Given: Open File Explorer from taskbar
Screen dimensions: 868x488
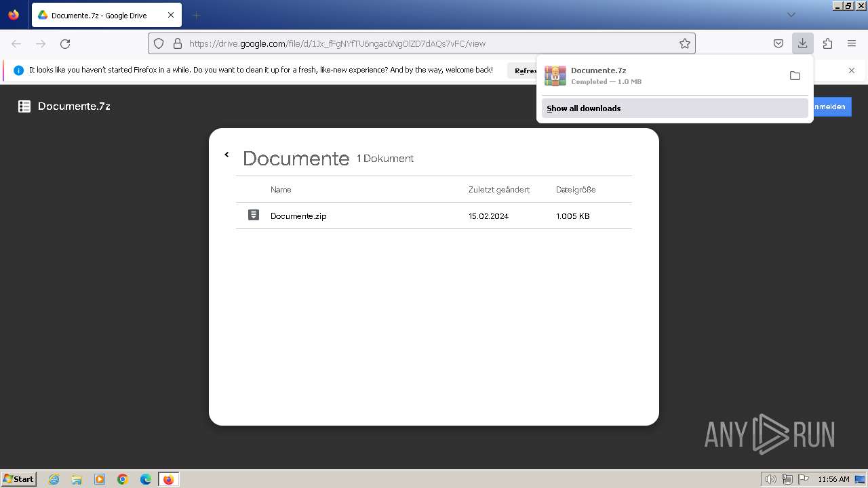Looking at the screenshot, I should point(77,479).
